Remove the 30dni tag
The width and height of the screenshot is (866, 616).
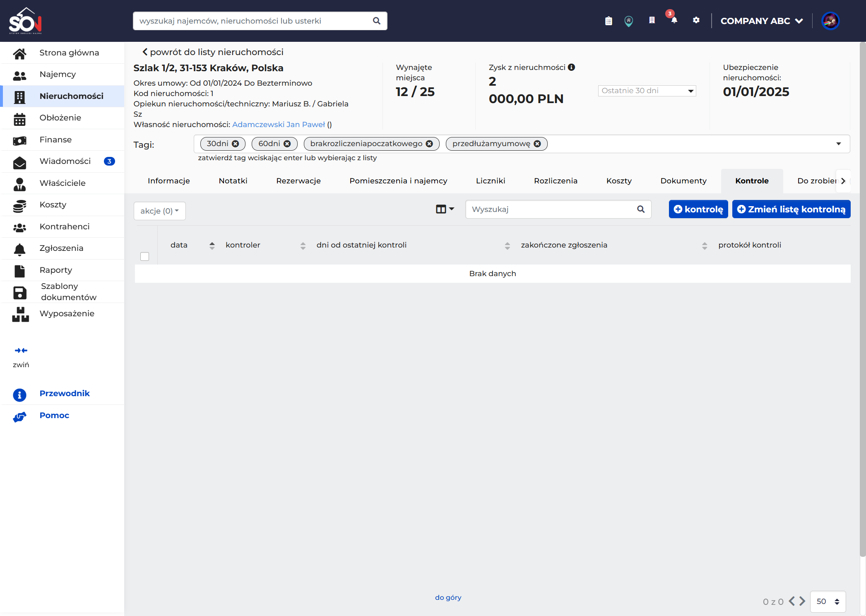click(235, 144)
